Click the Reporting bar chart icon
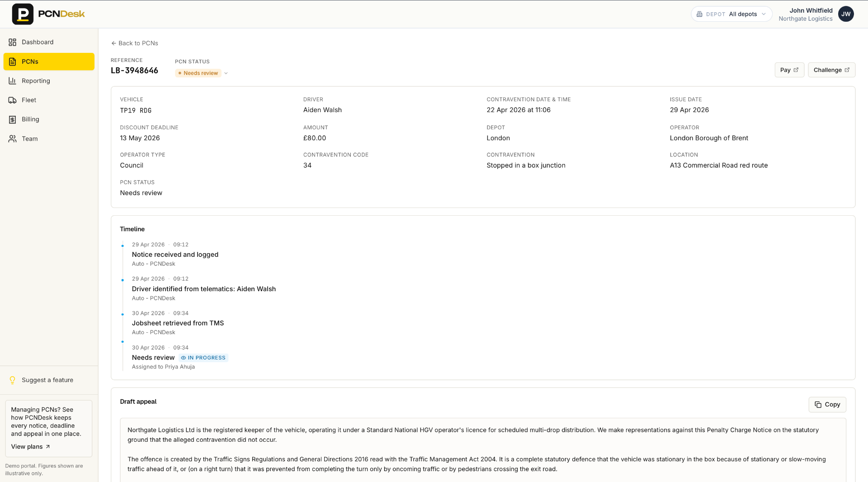Image resolution: width=868 pixels, height=482 pixels. tap(12, 81)
